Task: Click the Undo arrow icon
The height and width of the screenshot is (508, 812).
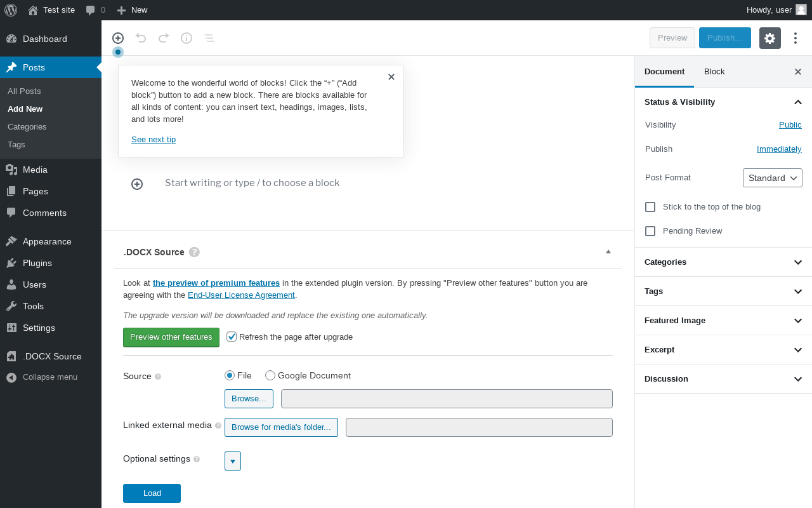Action: (141, 38)
